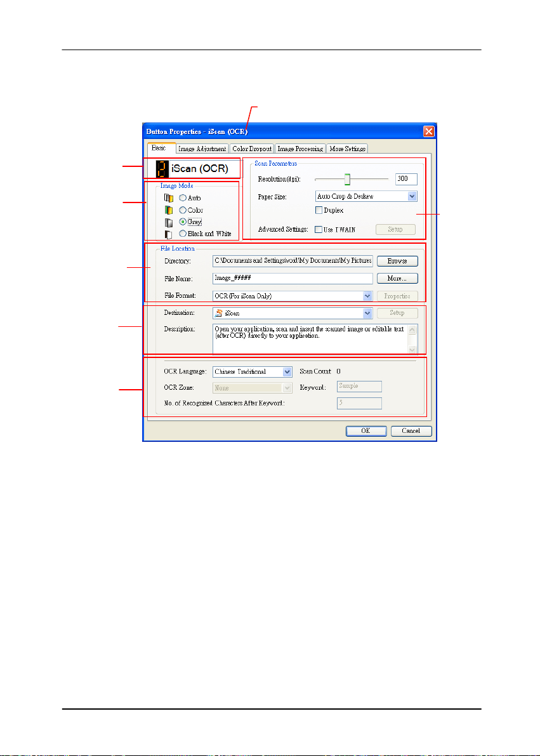Enable the Duplex checkbox
Viewport: 540px width, 756px height.
tap(319, 210)
